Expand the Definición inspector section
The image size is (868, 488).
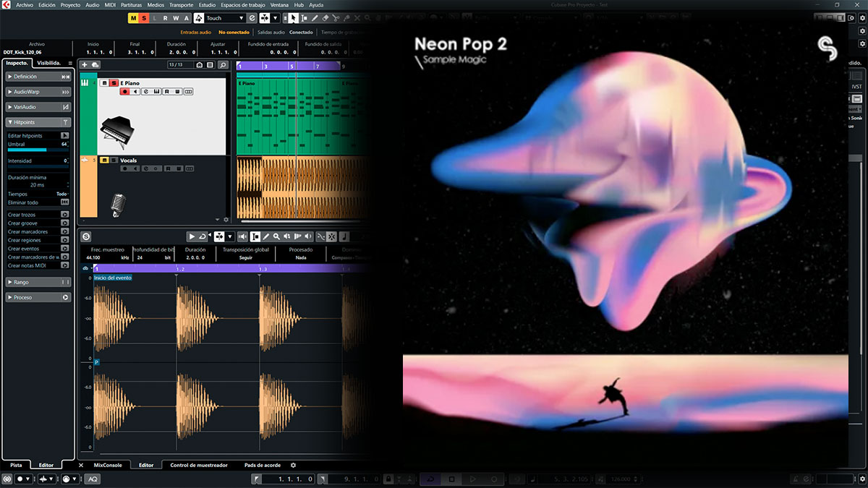pyautogui.click(x=39, y=76)
